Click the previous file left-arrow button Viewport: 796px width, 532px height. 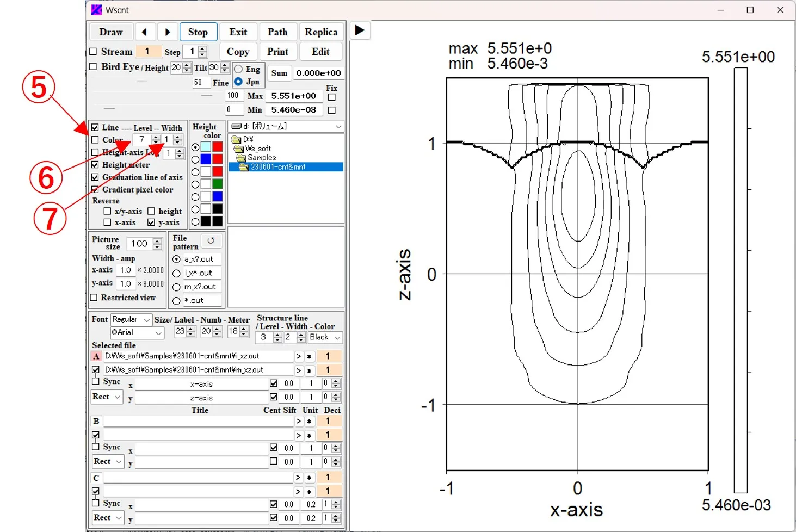point(145,32)
